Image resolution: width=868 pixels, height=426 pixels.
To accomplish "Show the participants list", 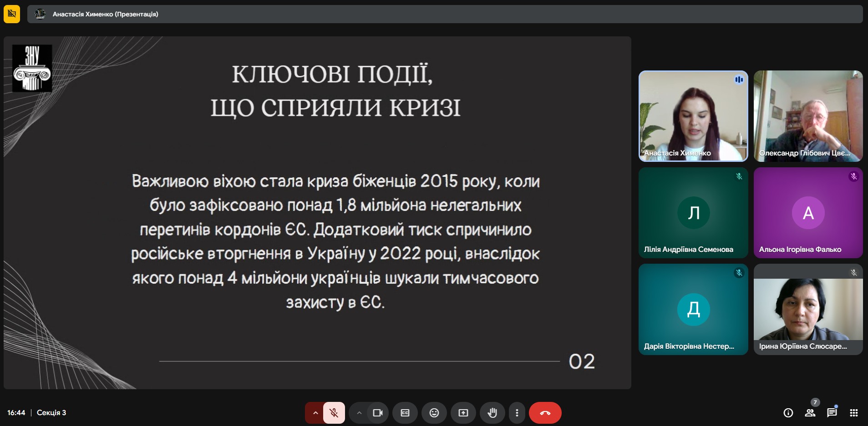I will (810, 413).
